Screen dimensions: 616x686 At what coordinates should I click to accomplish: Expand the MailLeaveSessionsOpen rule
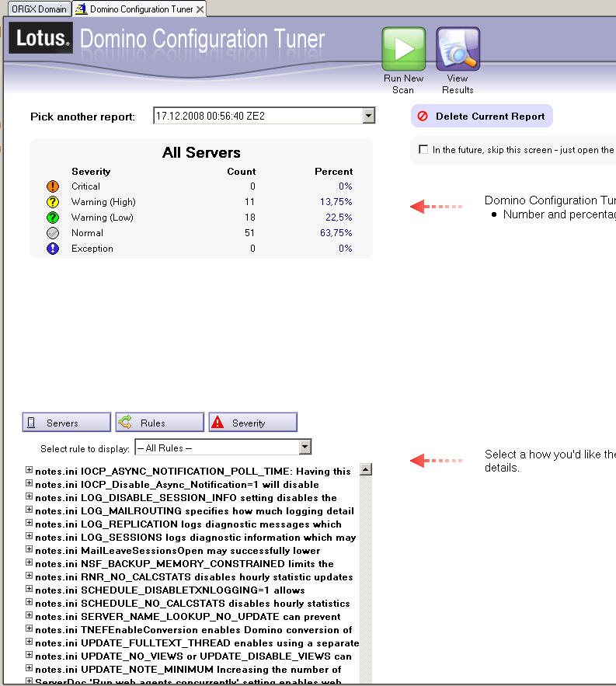tap(29, 549)
